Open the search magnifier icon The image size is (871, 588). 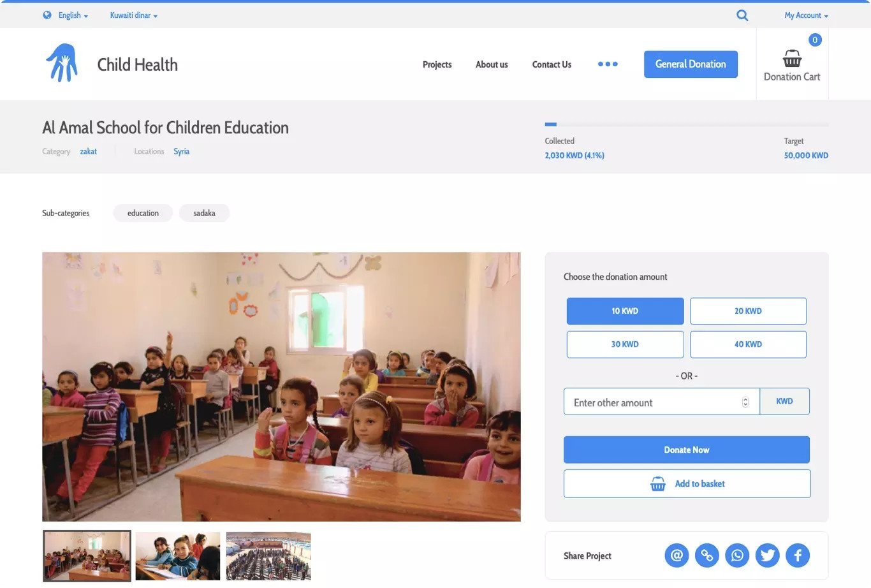tap(742, 15)
